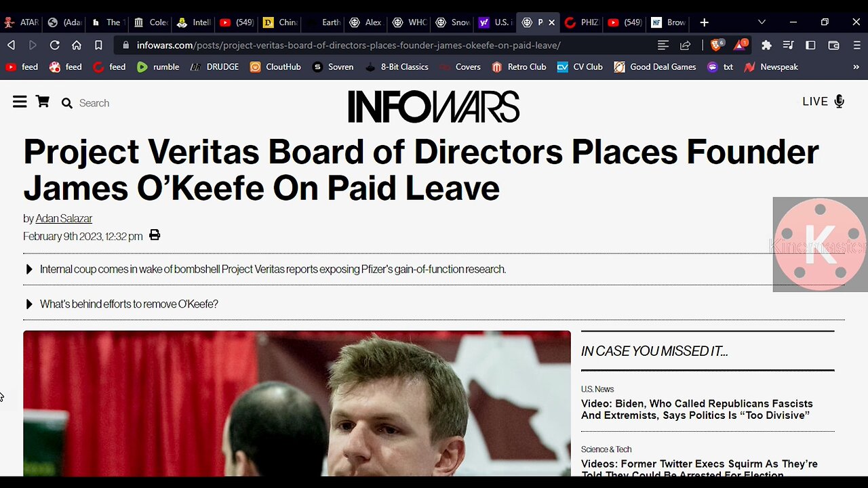Open the rumble bookmark
868x488 pixels.
tap(158, 67)
